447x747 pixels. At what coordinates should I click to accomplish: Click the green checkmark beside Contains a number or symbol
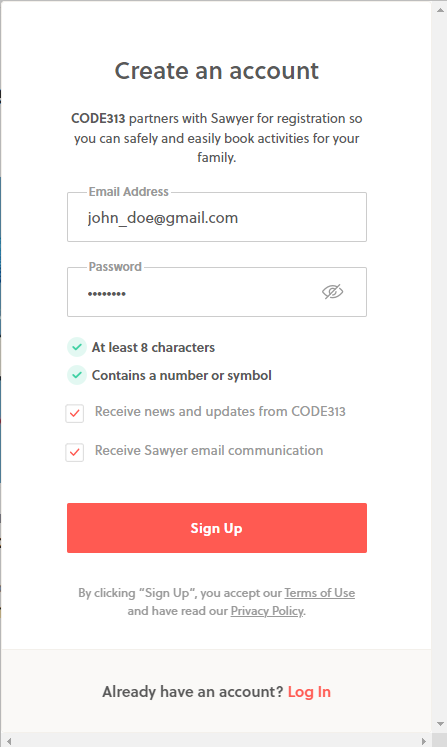pyautogui.click(x=77, y=375)
